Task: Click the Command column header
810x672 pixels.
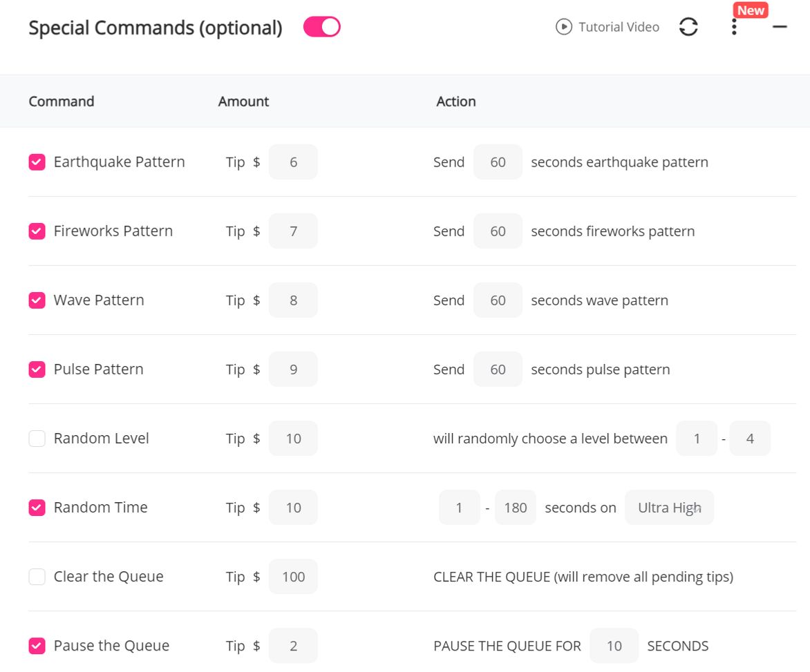Action: (x=61, y=101)
